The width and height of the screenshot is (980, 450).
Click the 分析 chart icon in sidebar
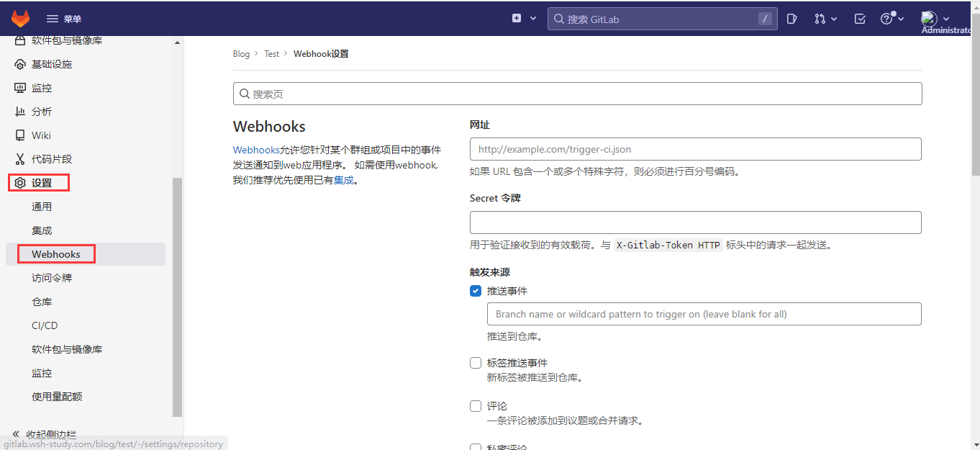pos(20,112)
